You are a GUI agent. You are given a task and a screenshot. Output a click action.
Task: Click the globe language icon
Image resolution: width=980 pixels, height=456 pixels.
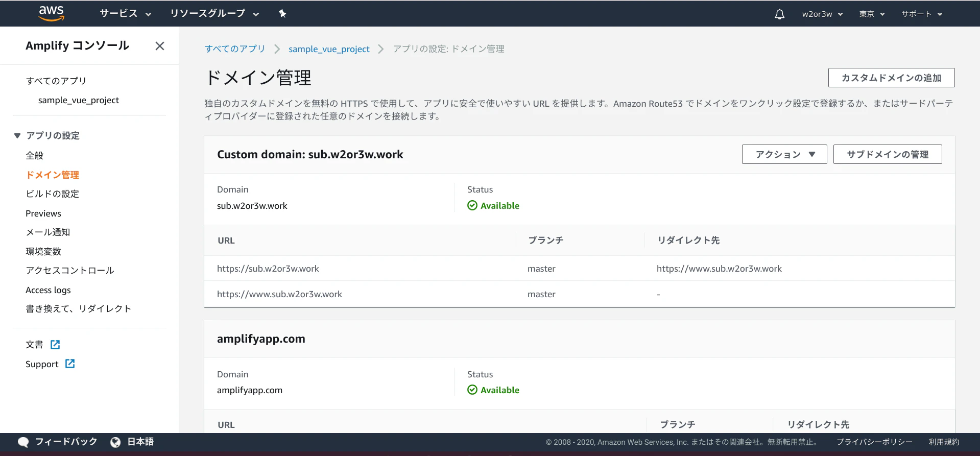[x=115, y=442]
